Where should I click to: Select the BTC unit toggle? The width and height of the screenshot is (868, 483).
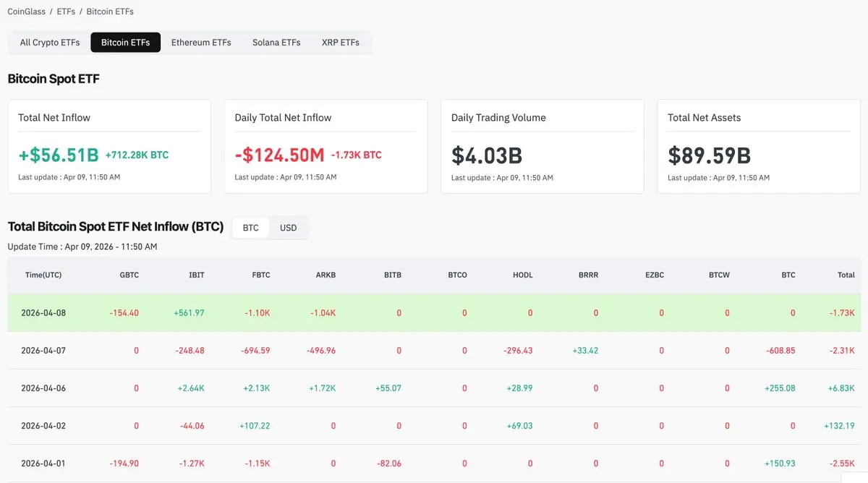pos(250,228)
